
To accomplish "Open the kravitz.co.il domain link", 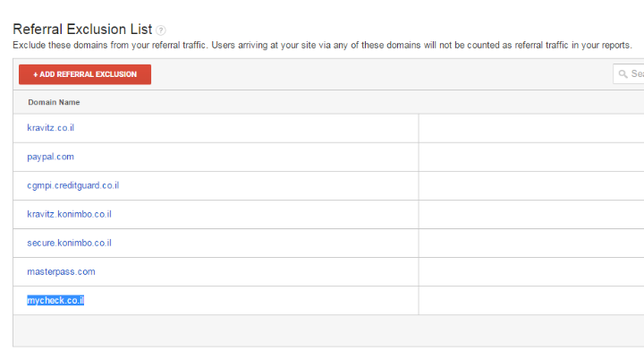I will [x=50, y=128].
